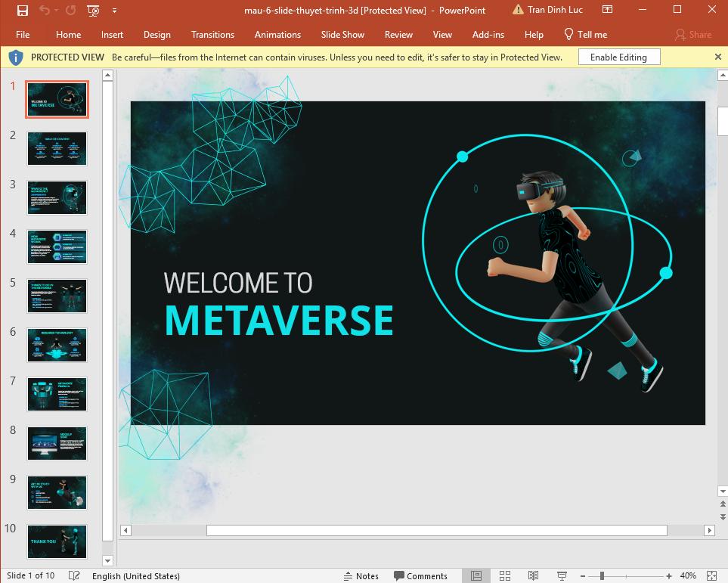Viewport: 728px width, 583px height.
Task: Select Normal view in the status bar
Action: pyautogui.click(x=477, y=575)
